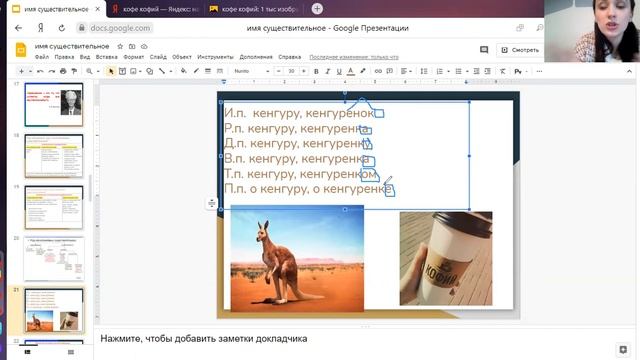Viewport: 640px width, 360px height.
Task: Reload the browser page
Action: pyautogui.click(x=62, y=28)
